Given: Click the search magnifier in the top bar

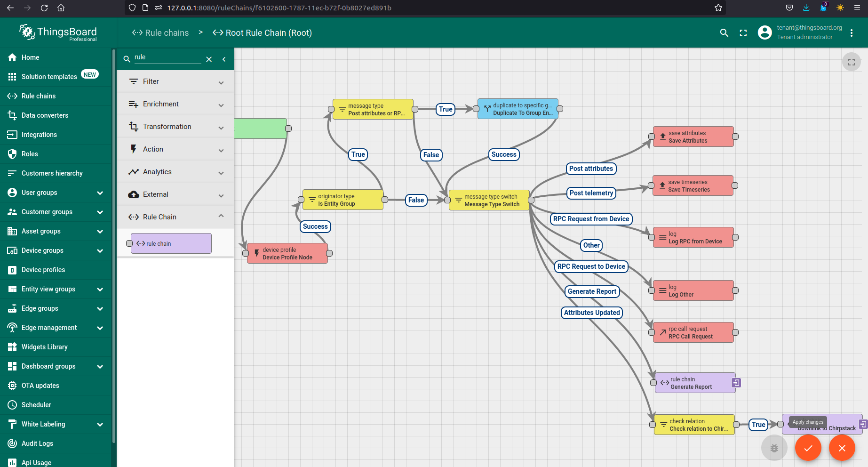Looking at the screenshot, I should (x=724, y=32).
